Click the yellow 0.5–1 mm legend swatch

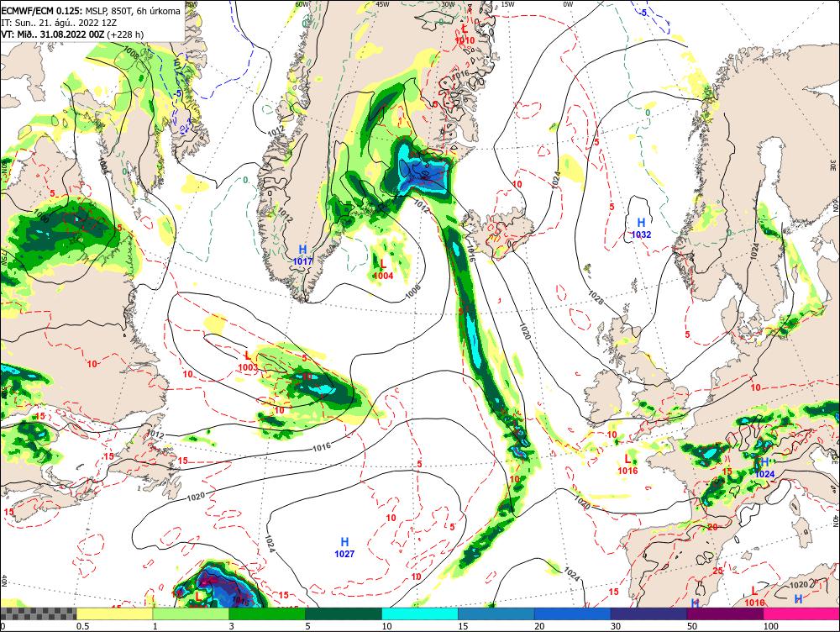(114, 614)
